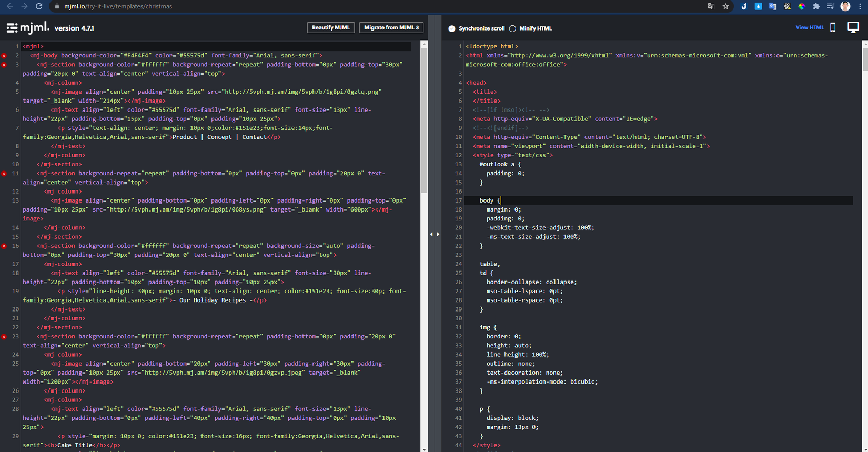Click Migrate from MJML 3 button
Viewport: 868px width, 452px height.
point(391,27)
